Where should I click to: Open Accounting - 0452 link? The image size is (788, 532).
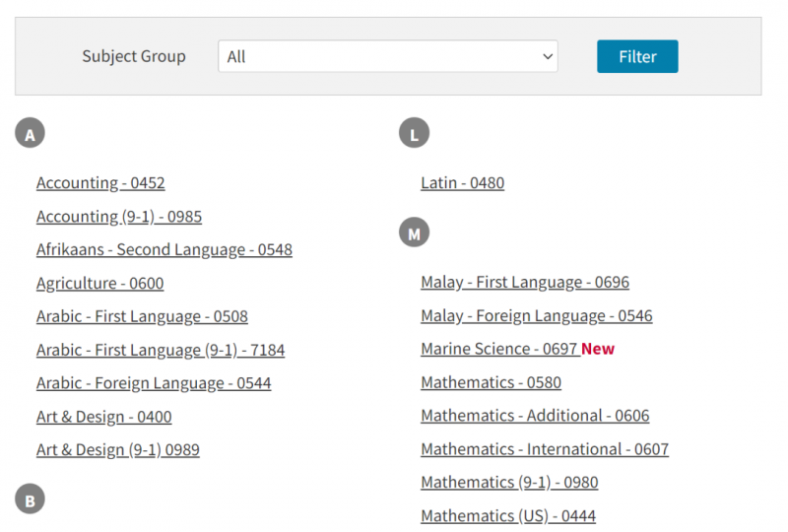pos(100,183)
